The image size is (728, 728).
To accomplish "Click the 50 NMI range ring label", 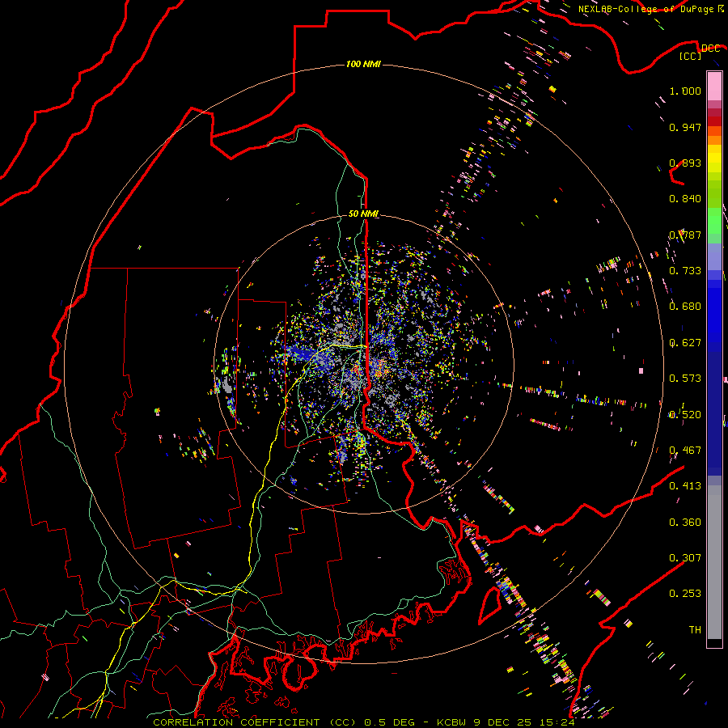I will coord(363,214).
